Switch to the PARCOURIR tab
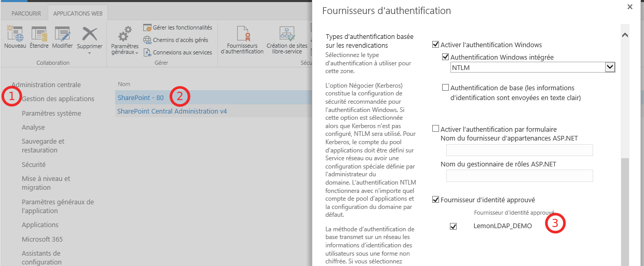 tap(26, 13)
